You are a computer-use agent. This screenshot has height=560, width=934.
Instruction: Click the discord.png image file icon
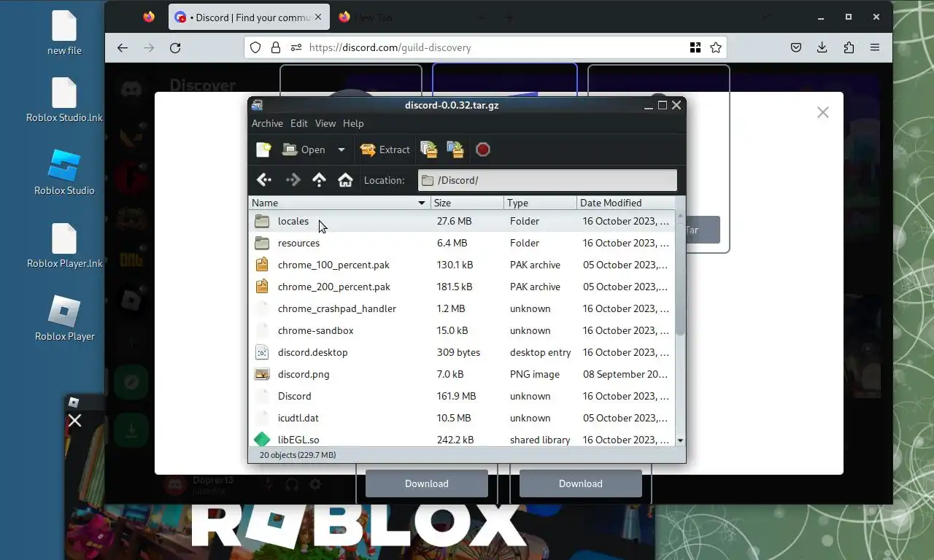point(262,374)
